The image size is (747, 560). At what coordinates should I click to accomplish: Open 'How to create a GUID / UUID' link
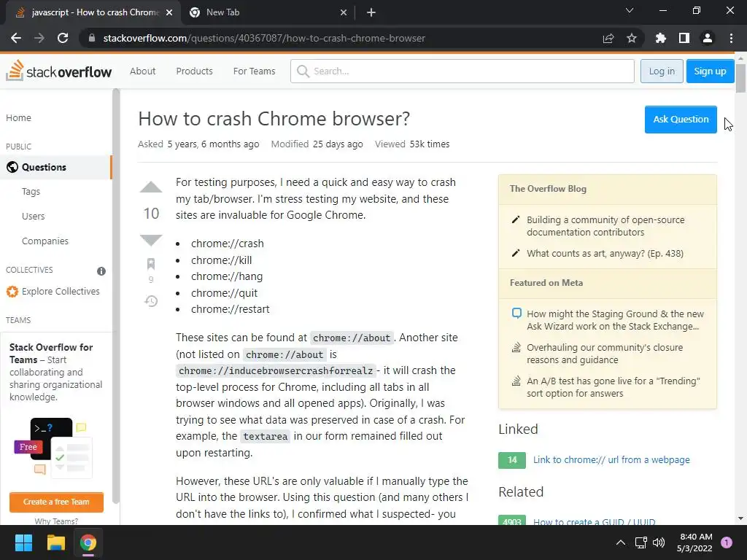click(x=594, y=521)
